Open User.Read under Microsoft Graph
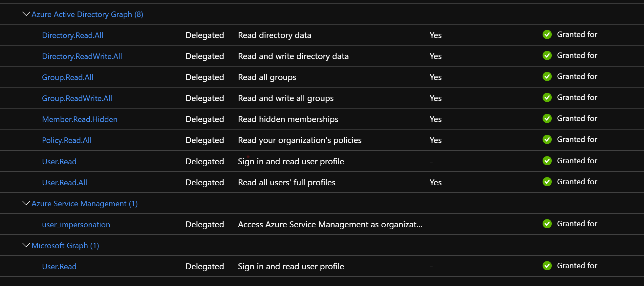The image size is (644, 286). click(59, 266)
